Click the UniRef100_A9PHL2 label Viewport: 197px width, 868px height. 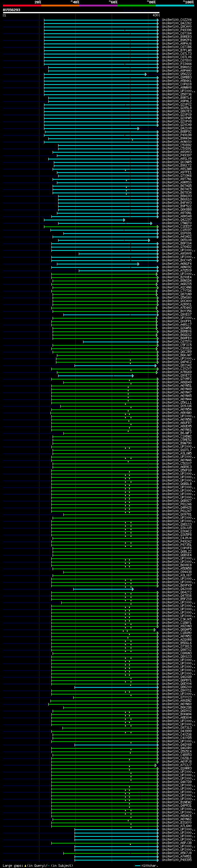click(x=176, y=101)
